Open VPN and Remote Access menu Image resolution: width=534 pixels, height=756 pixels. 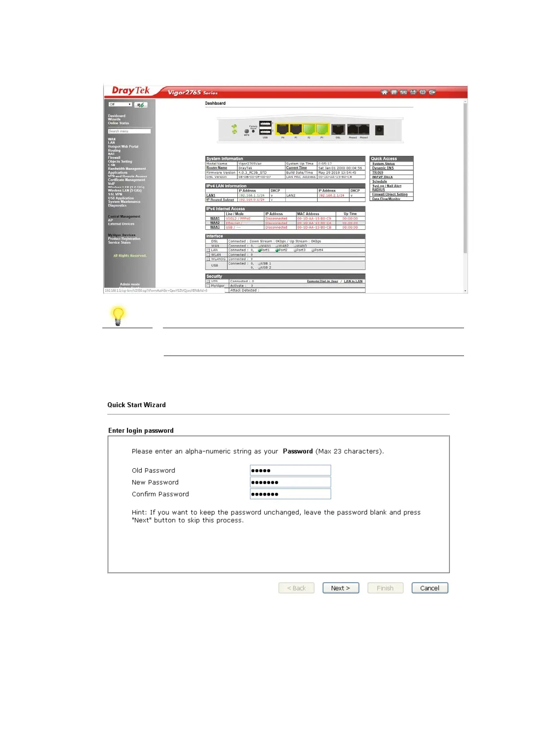pyautogui.click(x=127, y=176)
